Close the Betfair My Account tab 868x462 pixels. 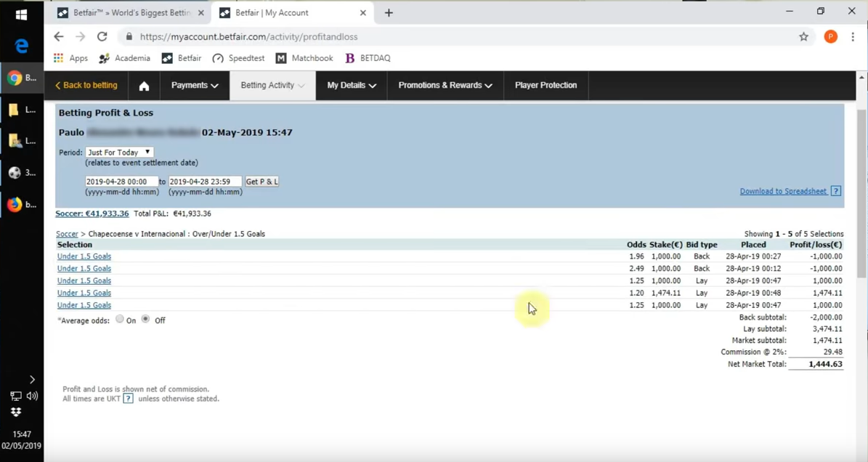(362, 13)
